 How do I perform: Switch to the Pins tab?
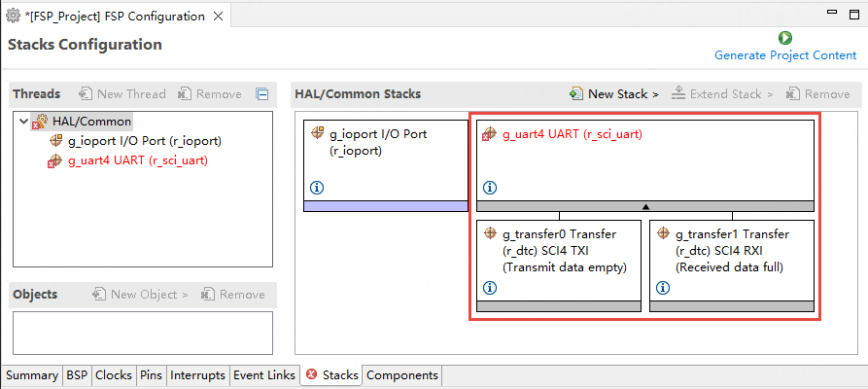point(151,375)
